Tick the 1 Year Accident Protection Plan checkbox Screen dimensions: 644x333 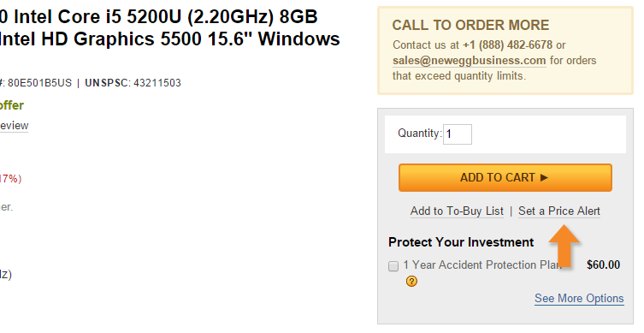393,266
